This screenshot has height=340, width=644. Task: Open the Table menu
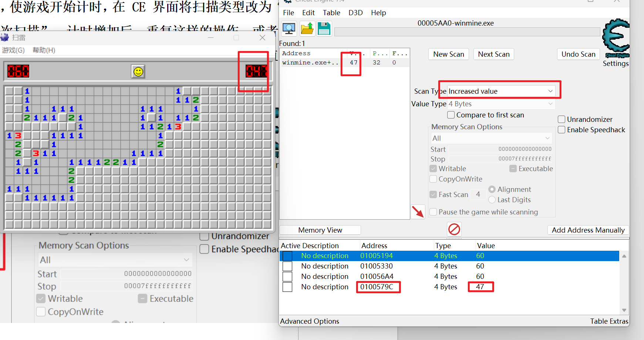(331, 13)
